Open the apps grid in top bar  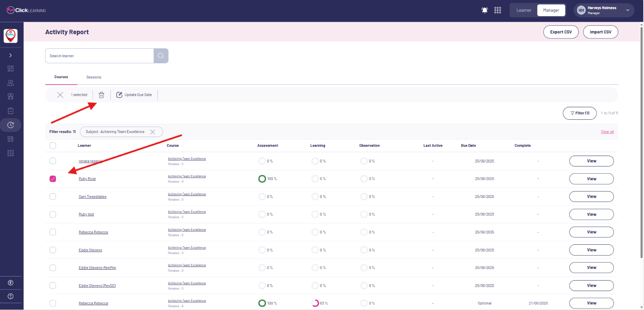click(498, 10)
